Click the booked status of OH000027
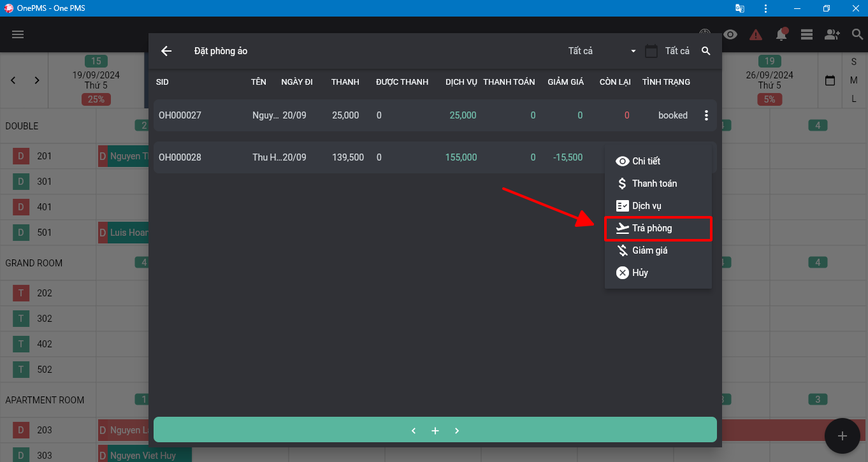868x462 pixels. [x=673, y=115]
